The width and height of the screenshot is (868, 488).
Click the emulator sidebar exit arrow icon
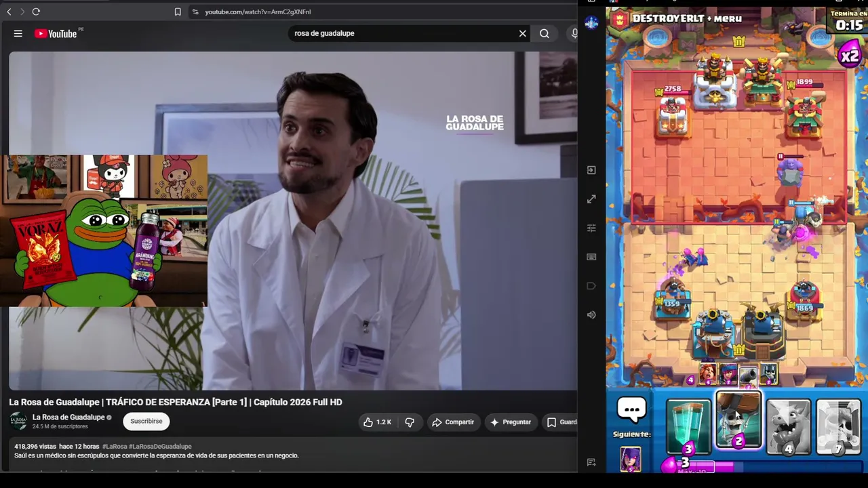click(591, 170)
